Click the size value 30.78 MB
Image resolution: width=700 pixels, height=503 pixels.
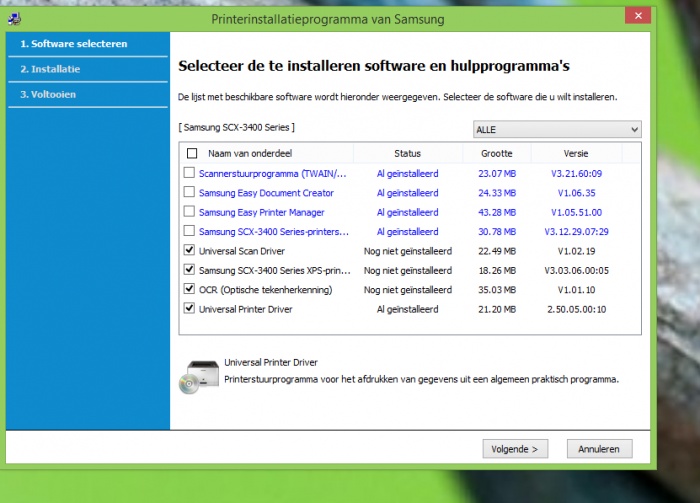(x=497, y=232)
